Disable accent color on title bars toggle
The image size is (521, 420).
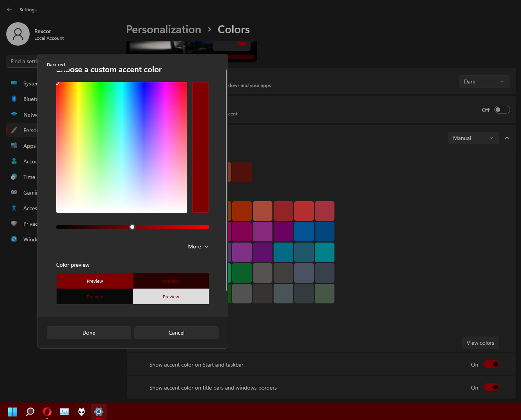pos(491,388)
